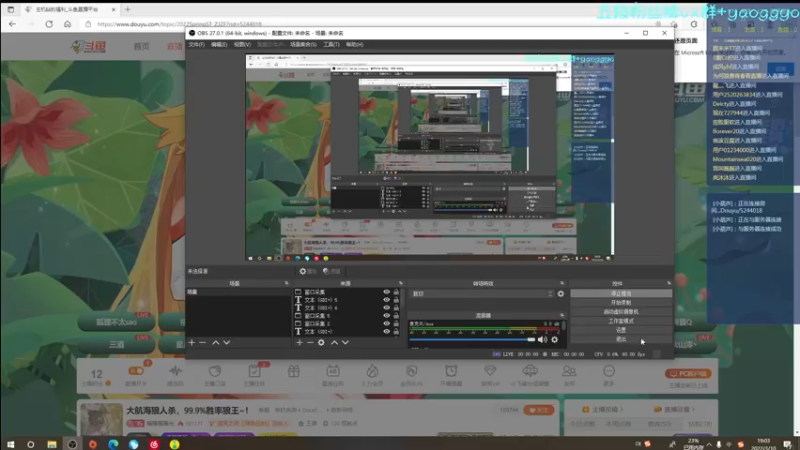Move the selected source up
This screenshot has height=450, width=800.
coord(335,342)
